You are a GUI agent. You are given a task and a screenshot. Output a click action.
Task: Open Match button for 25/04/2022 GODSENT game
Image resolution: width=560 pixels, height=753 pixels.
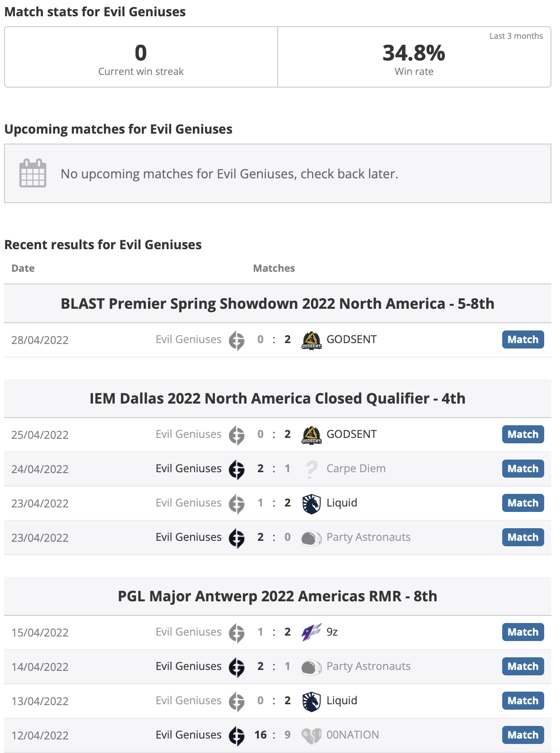pos(523,434)
